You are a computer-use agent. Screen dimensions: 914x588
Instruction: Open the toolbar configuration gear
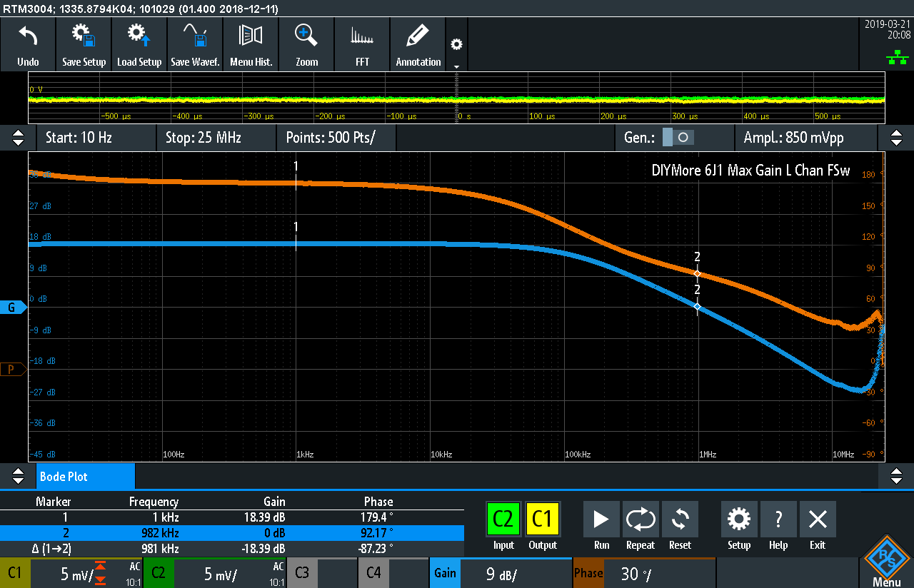[x=456, y=44]
